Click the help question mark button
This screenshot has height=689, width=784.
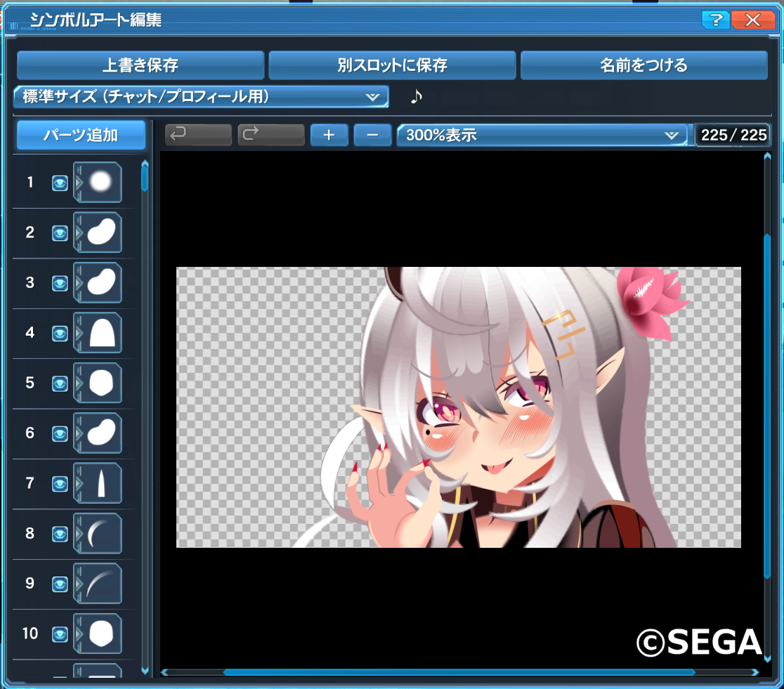tap(715, 20)
